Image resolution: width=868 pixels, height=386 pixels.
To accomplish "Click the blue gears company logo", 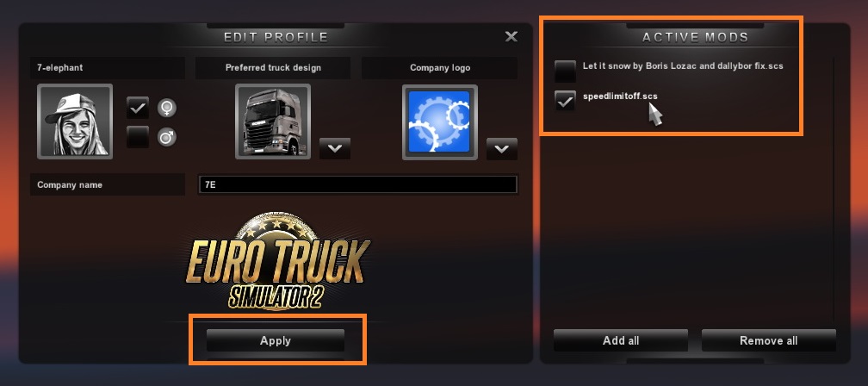I will (x=439, y=121).
